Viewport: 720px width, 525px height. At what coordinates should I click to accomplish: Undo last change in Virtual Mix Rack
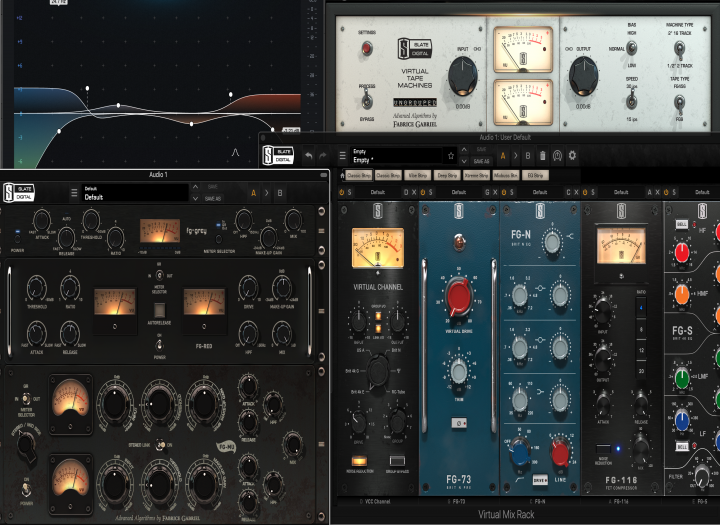(309, 156)
